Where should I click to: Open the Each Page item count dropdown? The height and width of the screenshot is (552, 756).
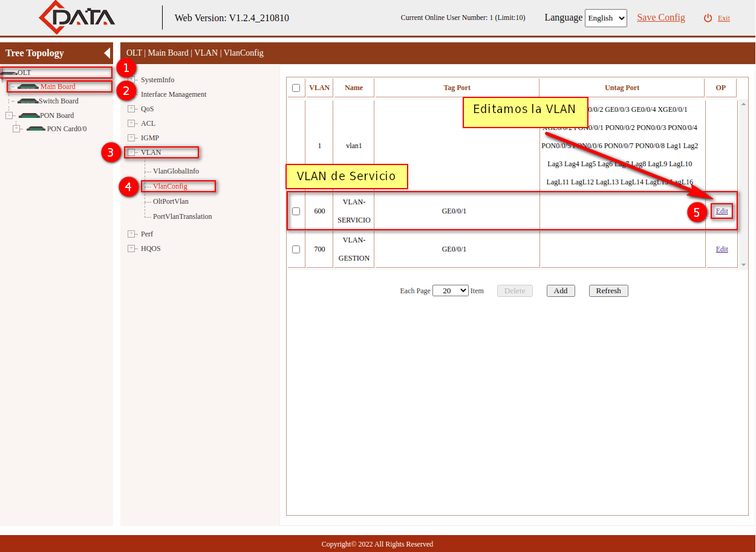click(x=450, y=291)
